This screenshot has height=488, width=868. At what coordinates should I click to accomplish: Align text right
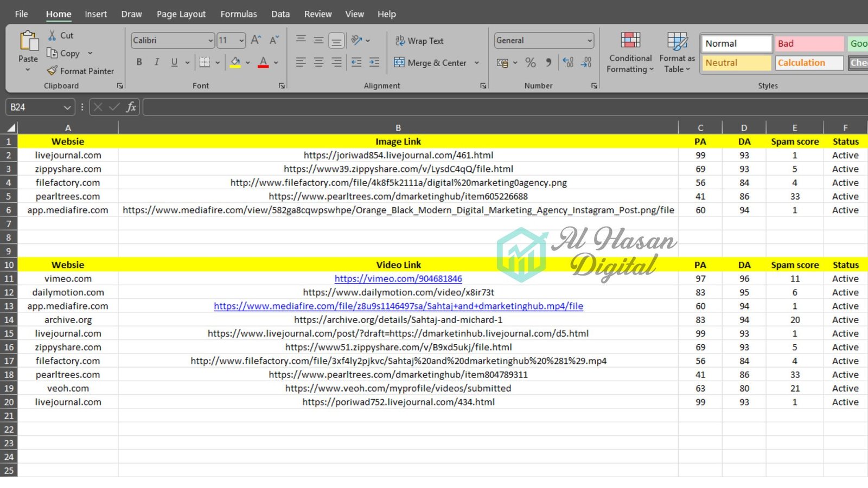click(336, 62)
